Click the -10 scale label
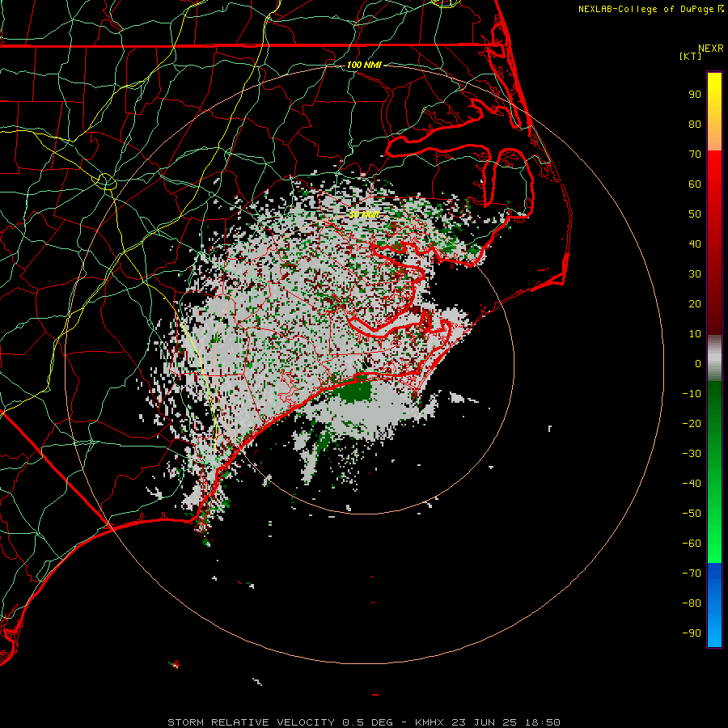Image resolution: width=728 pixels, height=728 pixels. click(692, 394)
